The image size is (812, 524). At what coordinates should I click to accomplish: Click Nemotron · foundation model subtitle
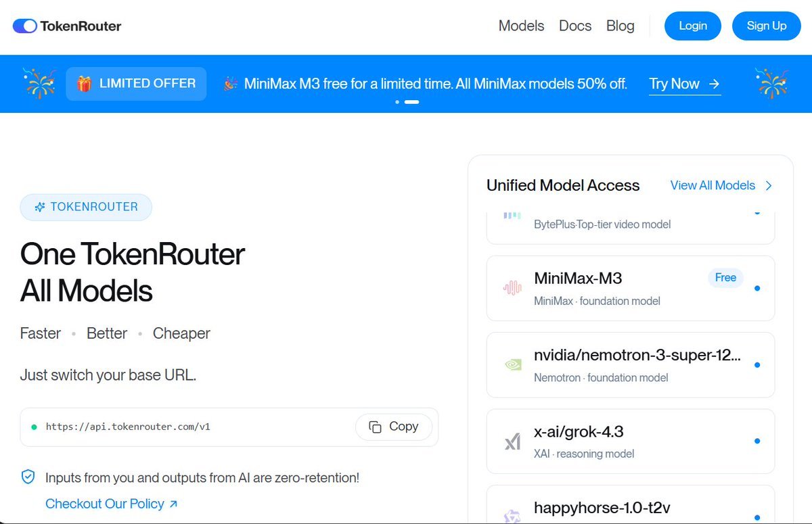pos(601,377)
